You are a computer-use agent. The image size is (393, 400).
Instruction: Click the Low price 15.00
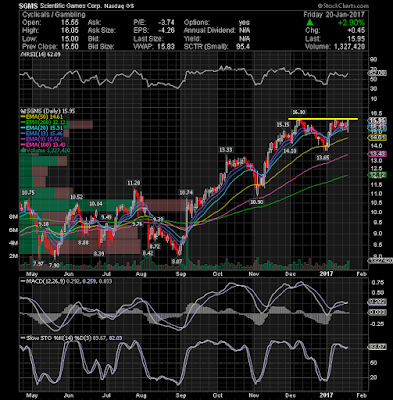(x=70, y=38)
